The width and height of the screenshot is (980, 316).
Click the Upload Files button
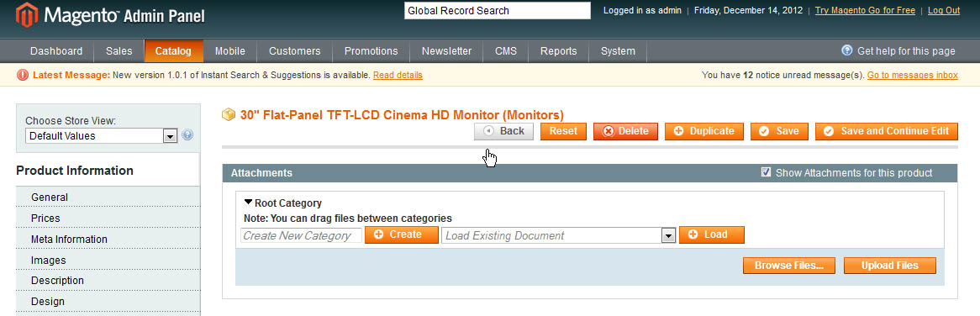pos(890,266)
